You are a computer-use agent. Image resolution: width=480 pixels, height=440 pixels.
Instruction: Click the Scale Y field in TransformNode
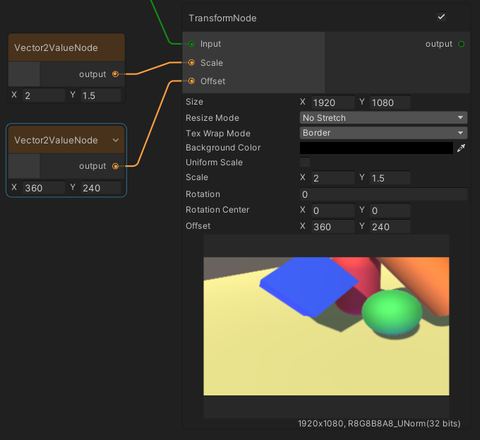(390, 178)
